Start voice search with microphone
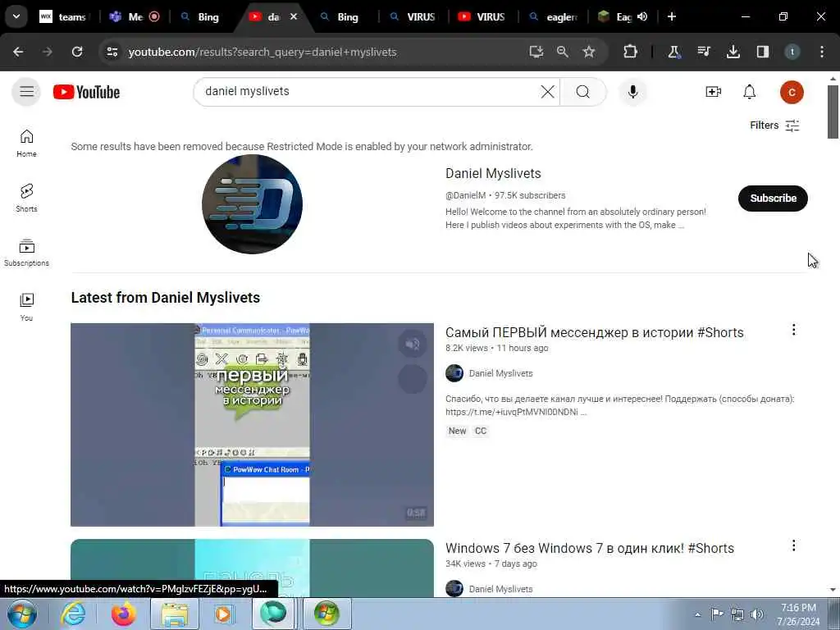 [632, 92]
